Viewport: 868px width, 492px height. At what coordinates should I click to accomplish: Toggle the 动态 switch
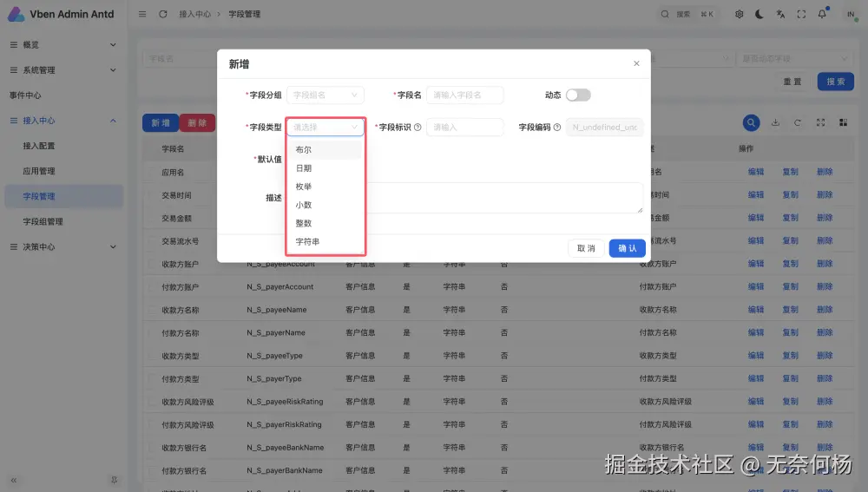pyautogui.click(x=578, y=95)
